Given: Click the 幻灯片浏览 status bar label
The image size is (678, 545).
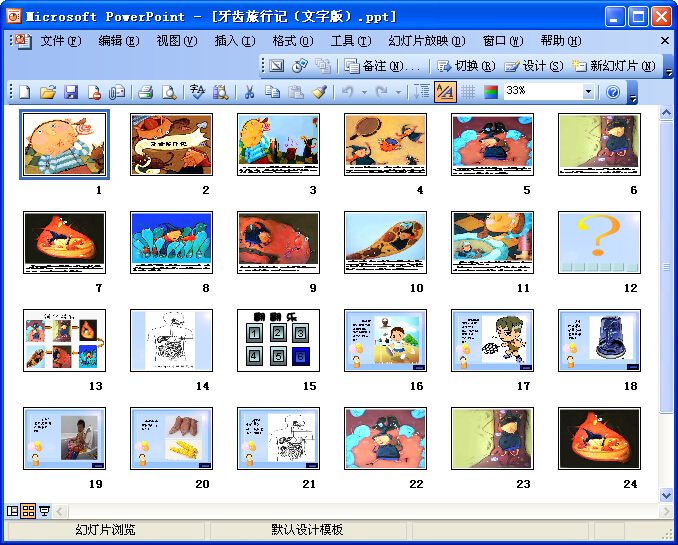Looking at the screenshot, I should coord(105,529).
